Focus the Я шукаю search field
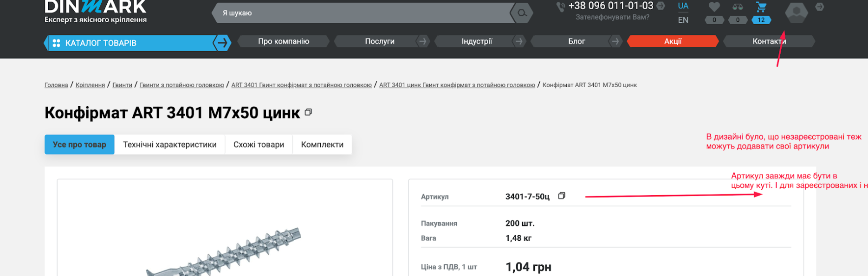The width and height of the screenshot is (868, 276). (362, 13)
